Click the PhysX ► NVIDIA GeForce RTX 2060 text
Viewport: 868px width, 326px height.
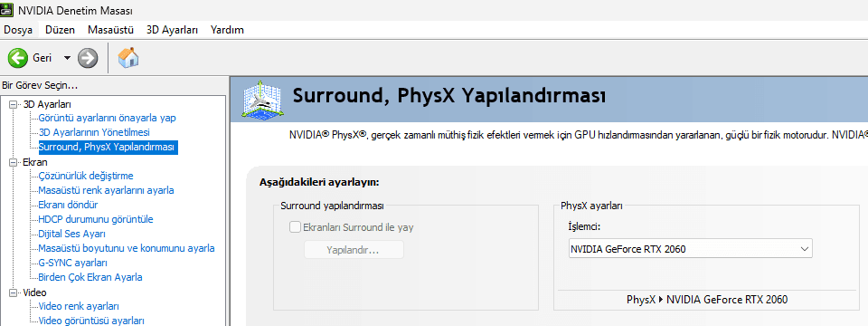707,300
